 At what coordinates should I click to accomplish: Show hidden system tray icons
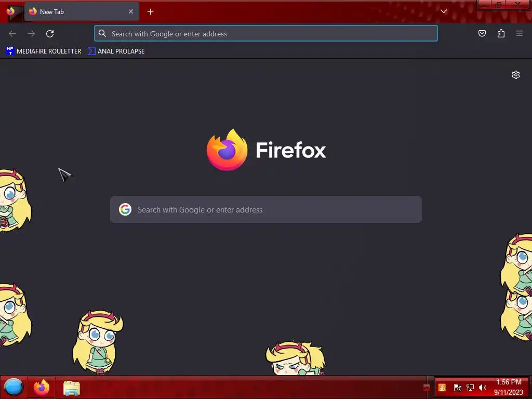(x=427, y=388)
